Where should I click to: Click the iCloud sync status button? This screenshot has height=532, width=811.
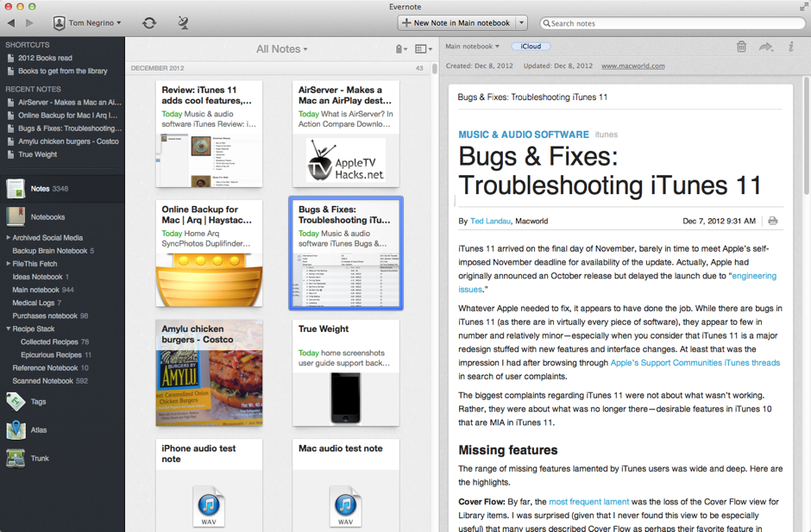(x=530, y=46)
